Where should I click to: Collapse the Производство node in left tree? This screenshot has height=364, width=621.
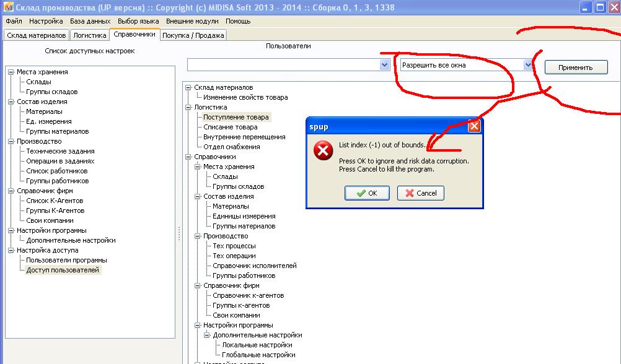(x=11, y=141)
